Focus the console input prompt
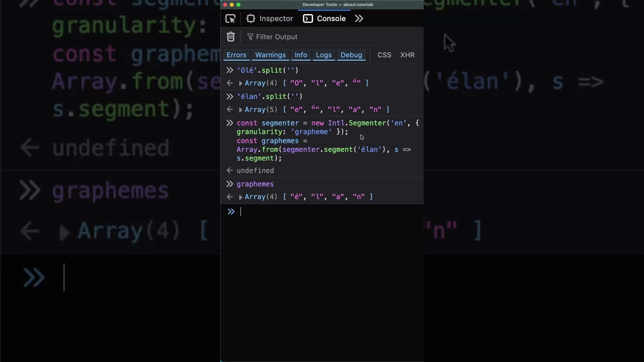 pyautogui.click(x=322, y=212)
